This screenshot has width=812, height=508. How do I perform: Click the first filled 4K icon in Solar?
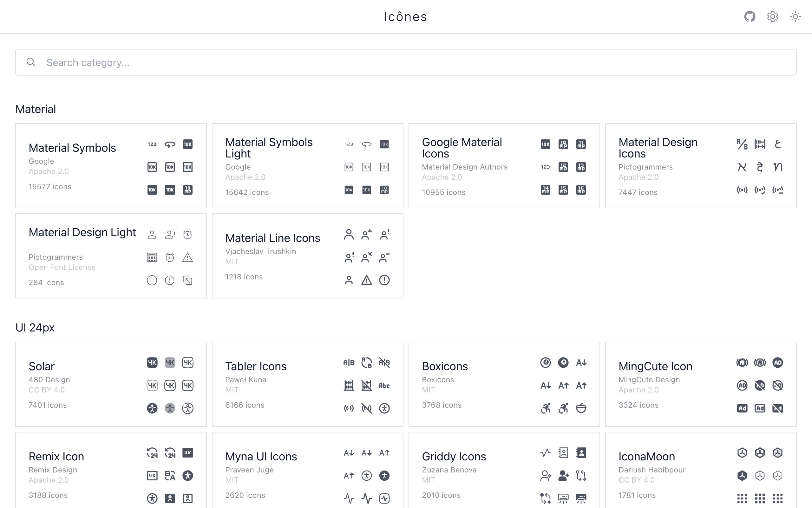152,363
